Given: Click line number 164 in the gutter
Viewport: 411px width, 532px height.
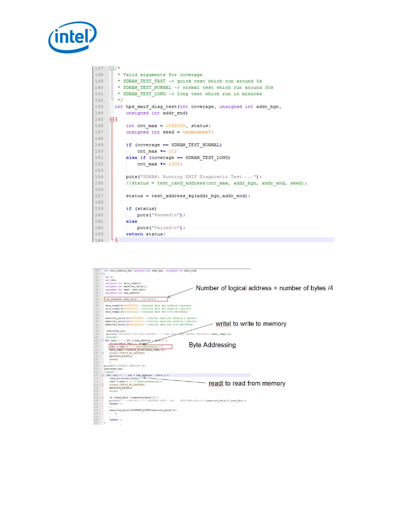Looking at the screenshot, I should point(99,240).
